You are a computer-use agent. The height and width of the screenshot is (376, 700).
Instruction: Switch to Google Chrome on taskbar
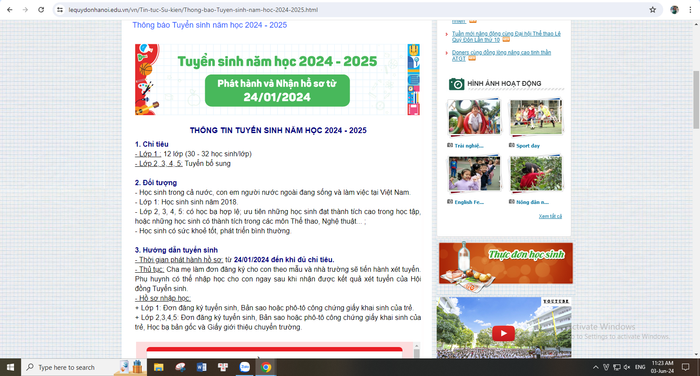[266, 367]
